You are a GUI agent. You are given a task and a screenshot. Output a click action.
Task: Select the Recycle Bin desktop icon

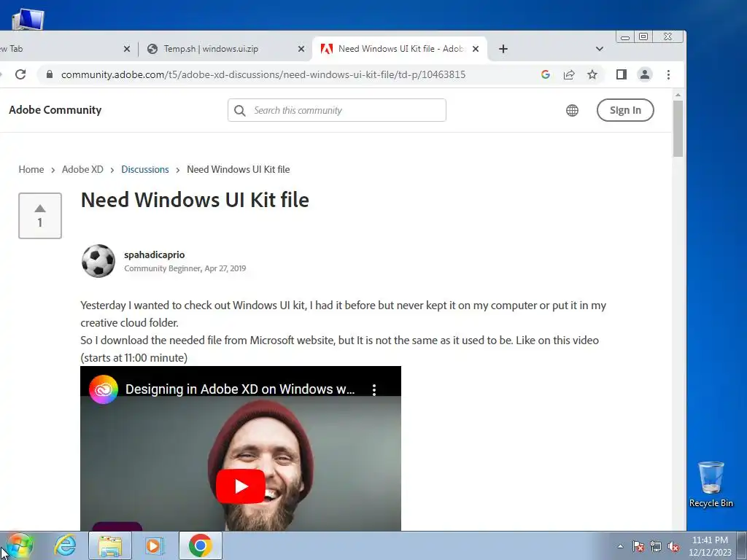pyautogui.click(x=711, y=485)
